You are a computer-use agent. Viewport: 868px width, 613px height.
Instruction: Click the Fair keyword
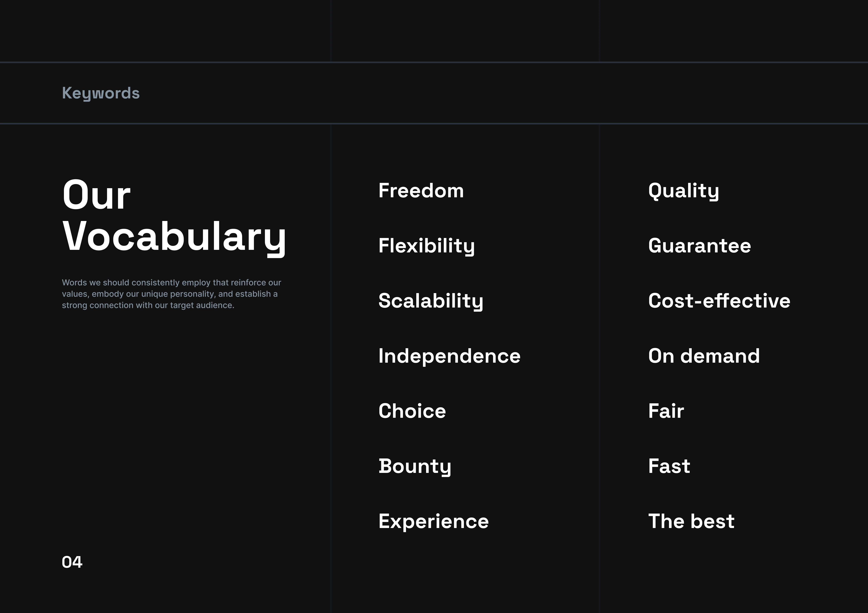666,411
